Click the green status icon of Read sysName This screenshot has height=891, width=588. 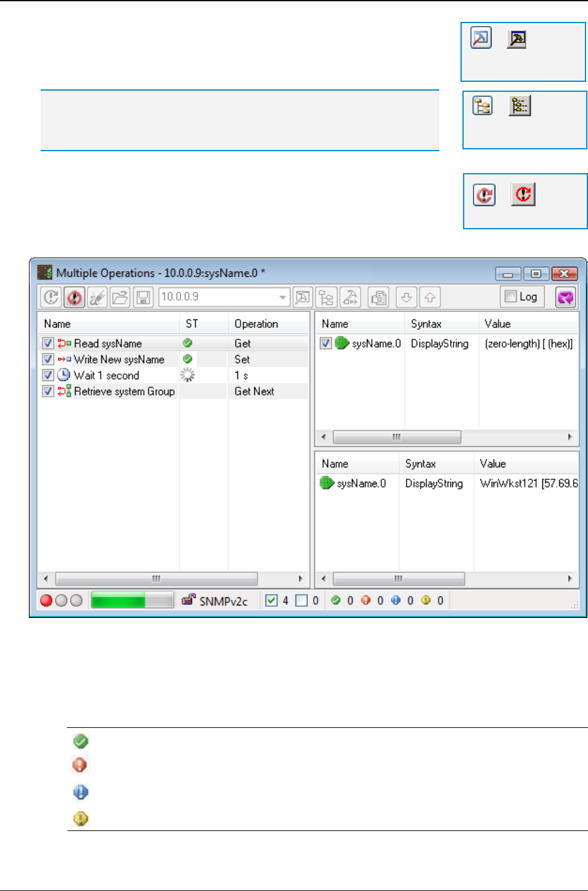[187, 343]
